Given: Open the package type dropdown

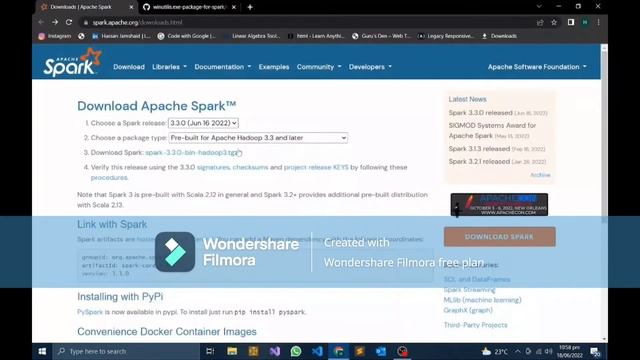Looking at the screenshot, I should click(258, 138).
